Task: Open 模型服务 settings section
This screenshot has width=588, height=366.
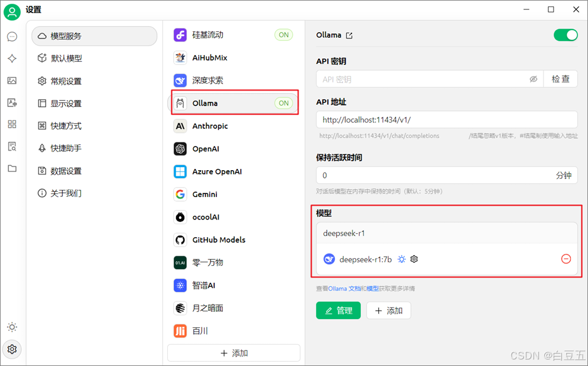Action: [x=94, y=36]
